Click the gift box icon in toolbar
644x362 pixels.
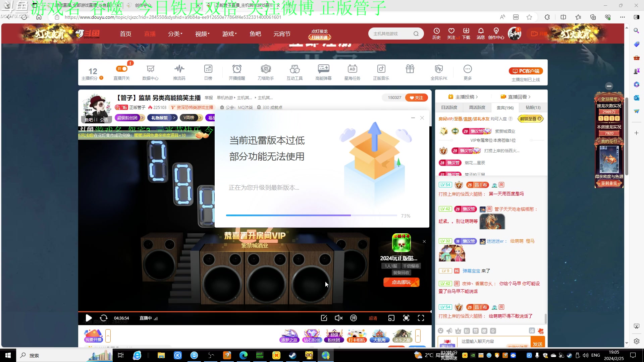coord(410,69)
